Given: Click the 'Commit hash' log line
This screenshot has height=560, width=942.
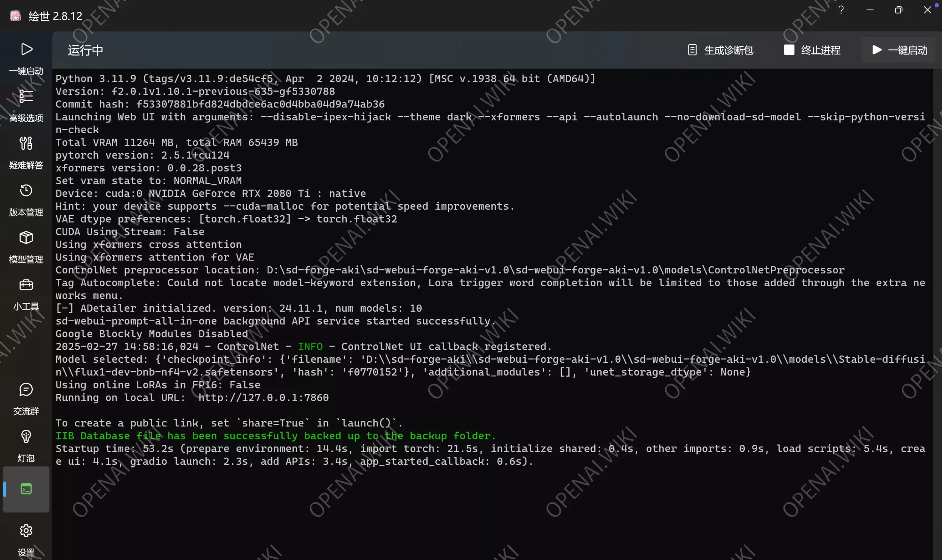Looking at the screenshot, I should coord(220,104).
